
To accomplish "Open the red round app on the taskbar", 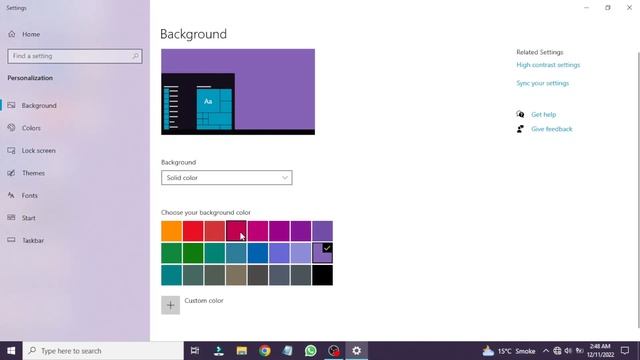I will pos(334,351).
